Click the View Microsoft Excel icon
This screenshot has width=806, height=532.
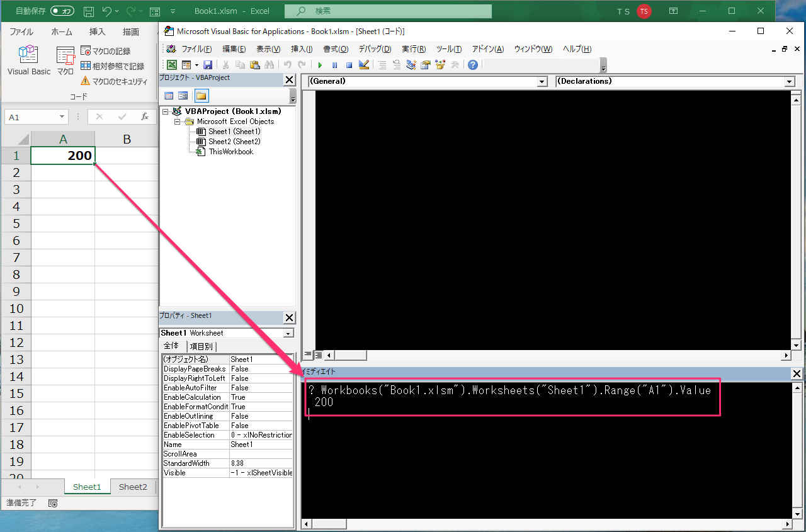(x=171, y=65)
